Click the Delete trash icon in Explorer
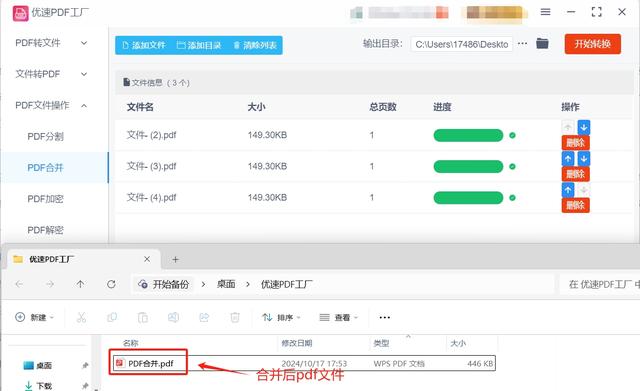The height and width of the screenshot is (391, 640). tap(235, 317)
